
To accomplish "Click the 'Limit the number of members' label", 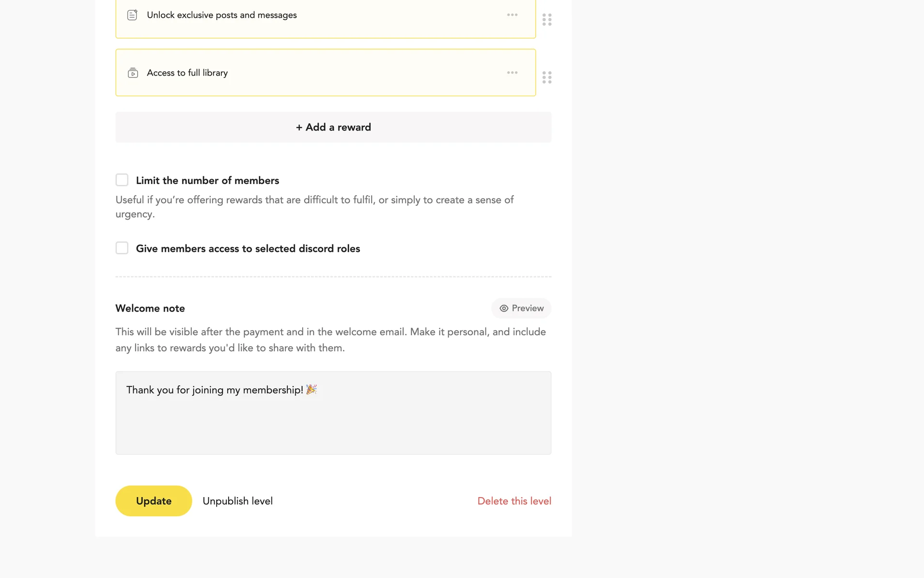I will pos(207,181).
